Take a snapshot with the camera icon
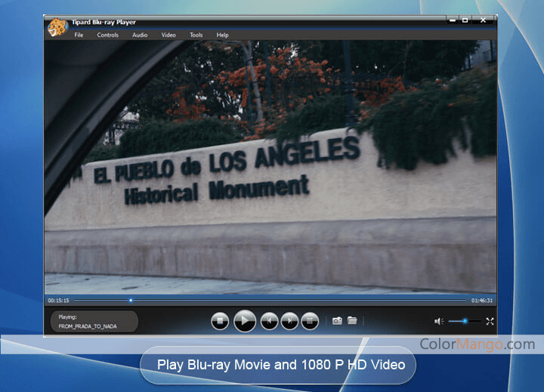 pos(337,321)
